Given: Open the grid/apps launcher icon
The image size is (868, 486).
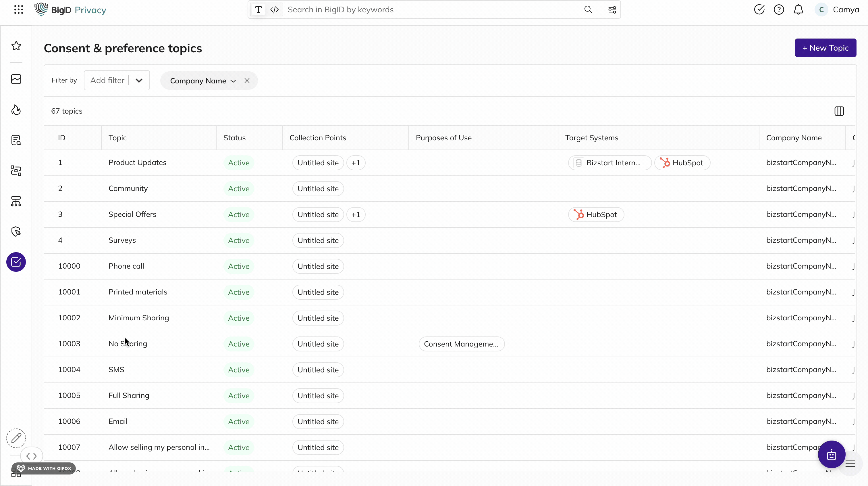Looking at the screenshot, I should pos(18,9).
